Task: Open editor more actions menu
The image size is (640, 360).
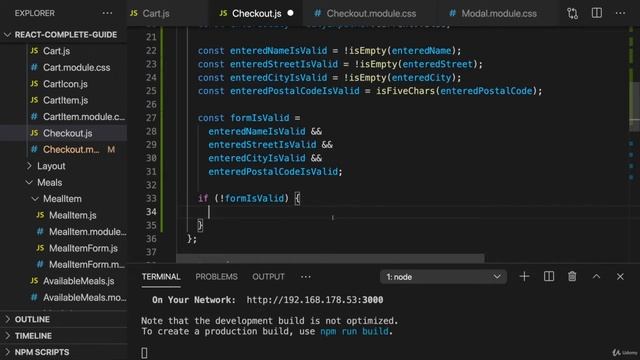Action: pos(620,13)
